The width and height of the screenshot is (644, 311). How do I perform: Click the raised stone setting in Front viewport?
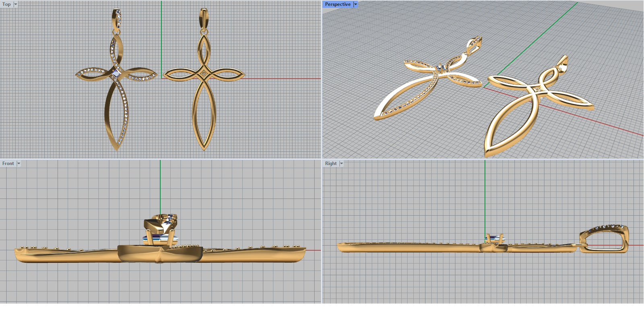(161, 230)
